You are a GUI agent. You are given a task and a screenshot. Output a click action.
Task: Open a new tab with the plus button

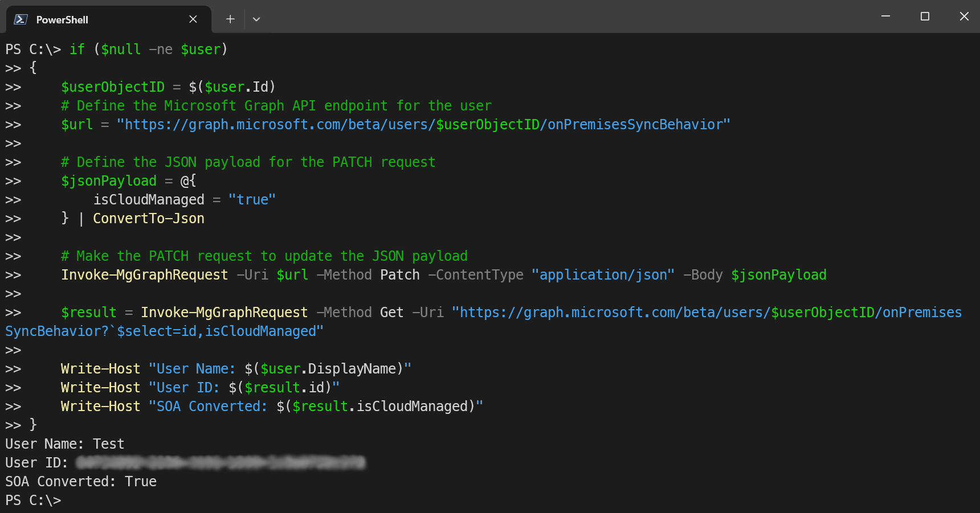[x=230, y=19]
